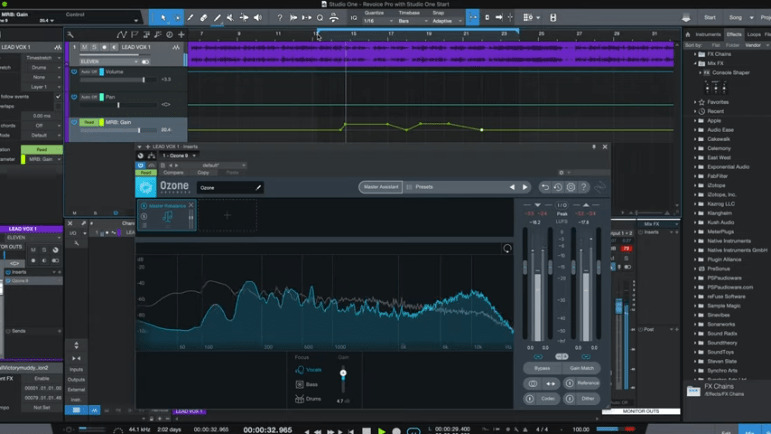Open the Ozone settings gear
This screenshot has height=434, width=771.
(x=571, y=187)
